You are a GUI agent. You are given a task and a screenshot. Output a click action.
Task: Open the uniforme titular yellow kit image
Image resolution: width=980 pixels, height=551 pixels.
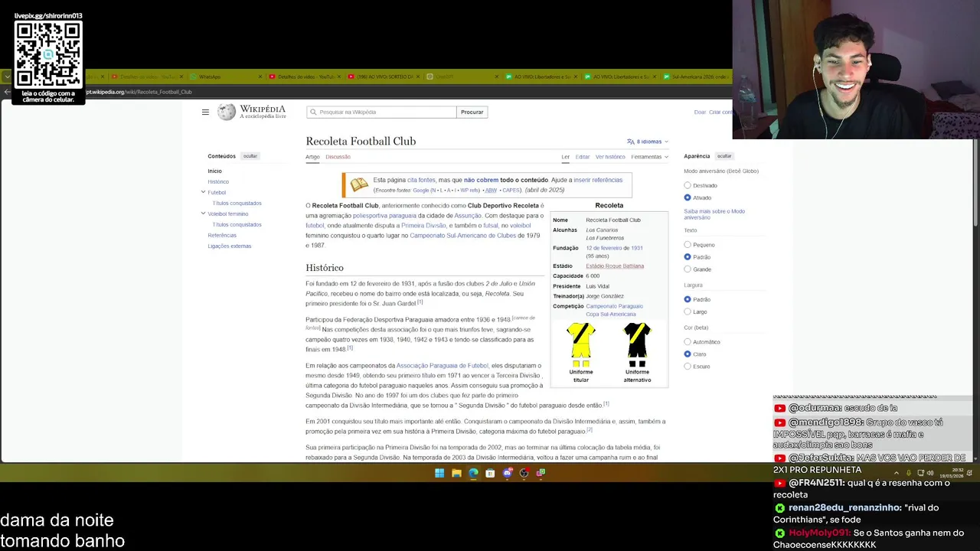click(x=581, y=344)
